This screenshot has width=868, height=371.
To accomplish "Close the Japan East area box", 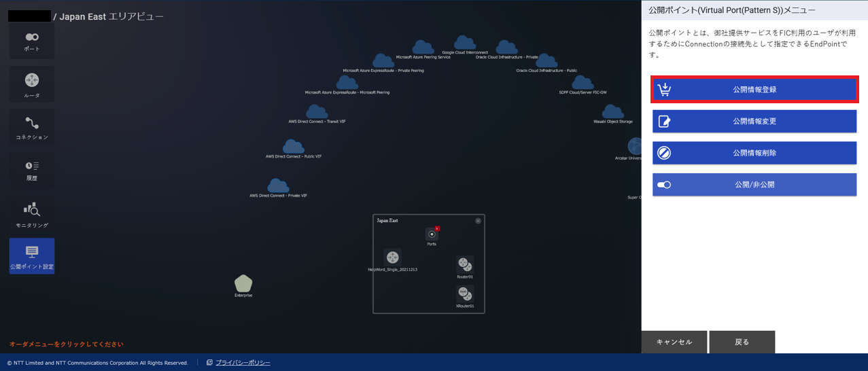I will [x=478, y=221].
